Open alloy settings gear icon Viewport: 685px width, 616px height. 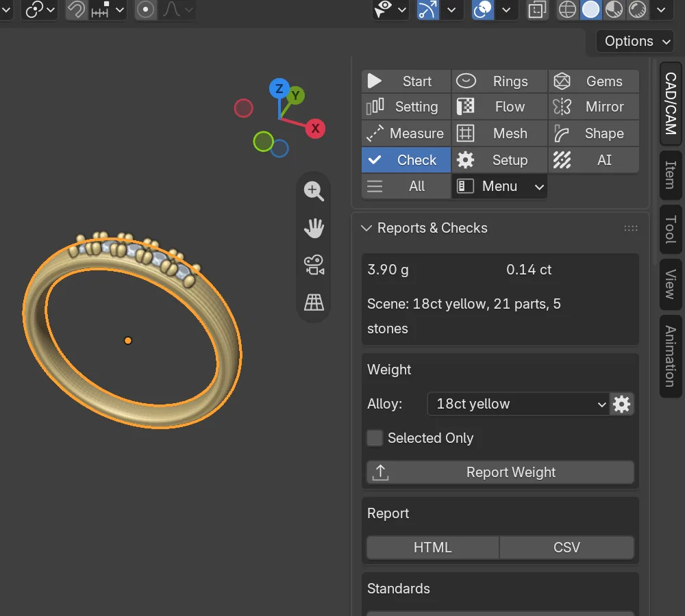click(x=622, y=404)
